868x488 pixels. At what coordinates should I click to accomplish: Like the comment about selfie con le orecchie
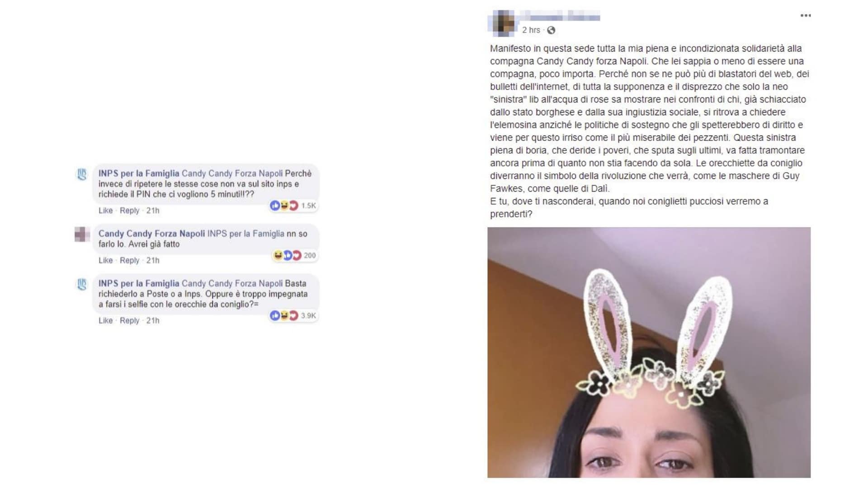point(106,320)
